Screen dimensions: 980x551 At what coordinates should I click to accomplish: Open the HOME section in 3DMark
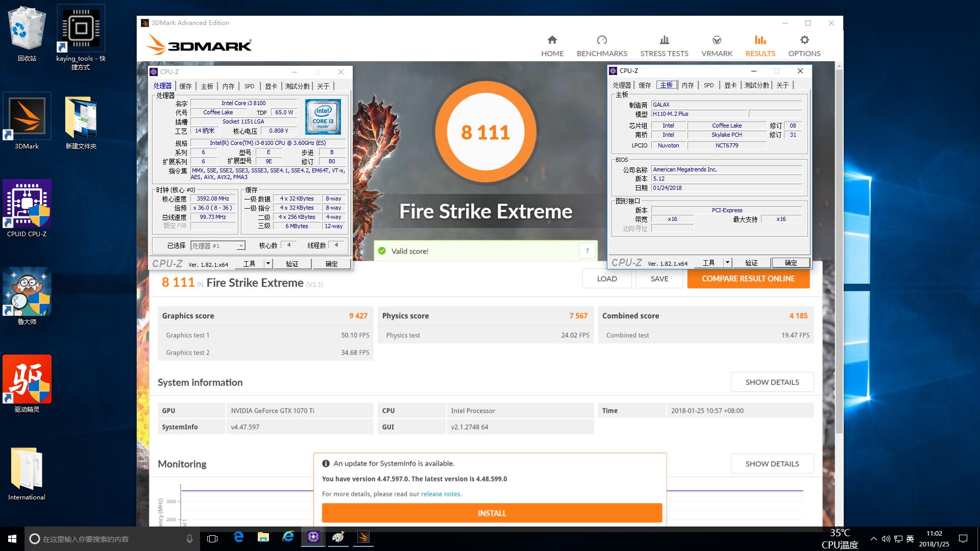[552, 45]
